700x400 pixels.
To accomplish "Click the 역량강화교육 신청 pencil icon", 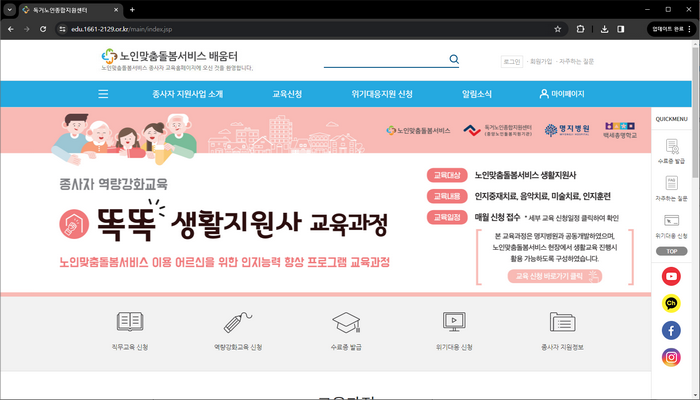I will [x=238, y=322].
